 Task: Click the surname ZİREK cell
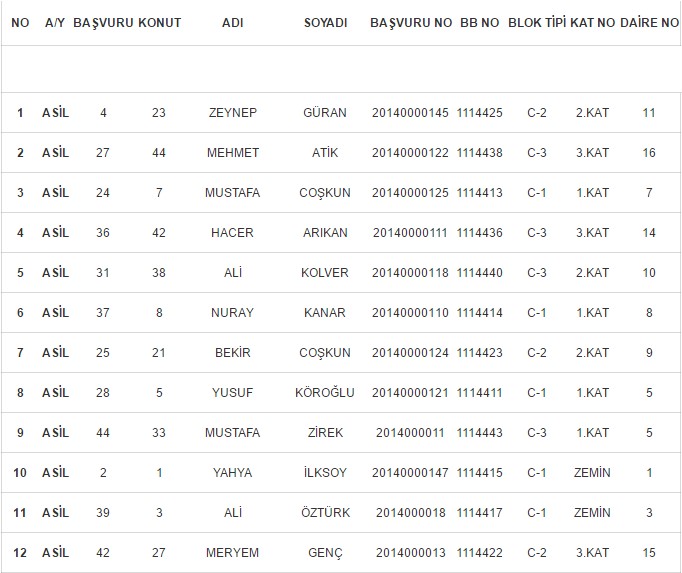(x=326, y=433)
